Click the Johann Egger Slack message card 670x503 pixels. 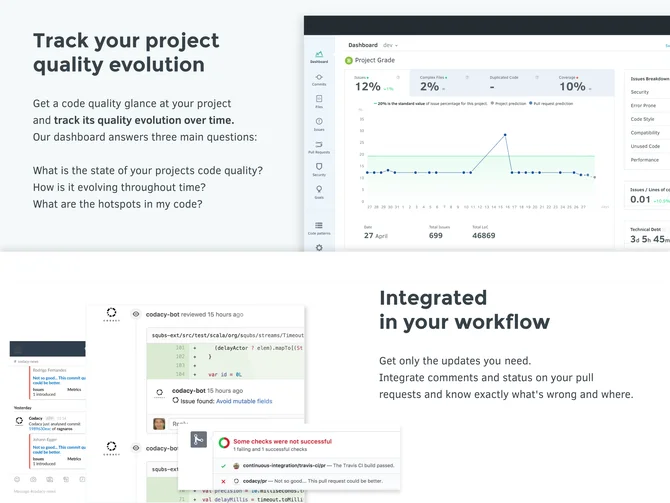coord(58,451)
